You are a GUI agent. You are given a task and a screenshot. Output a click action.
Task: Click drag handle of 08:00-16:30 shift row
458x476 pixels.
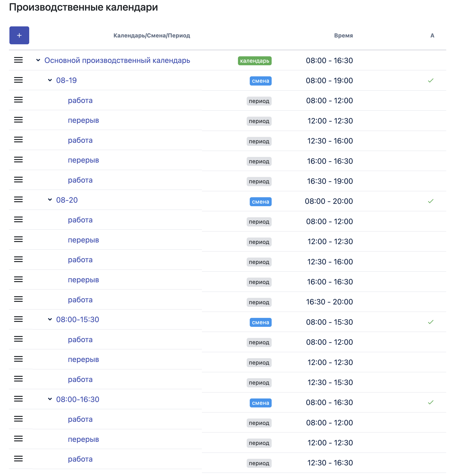click(x=18, y=399)
